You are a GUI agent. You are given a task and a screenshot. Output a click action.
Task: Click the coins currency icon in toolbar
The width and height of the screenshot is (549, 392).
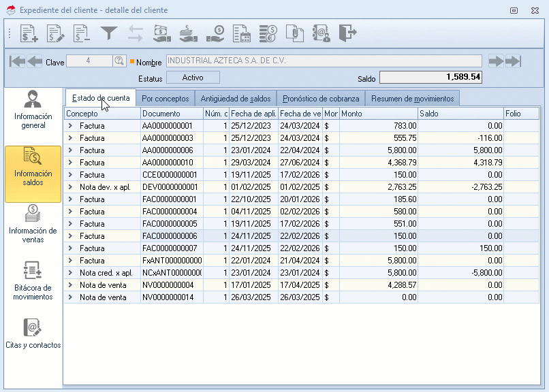click(268, 33)
